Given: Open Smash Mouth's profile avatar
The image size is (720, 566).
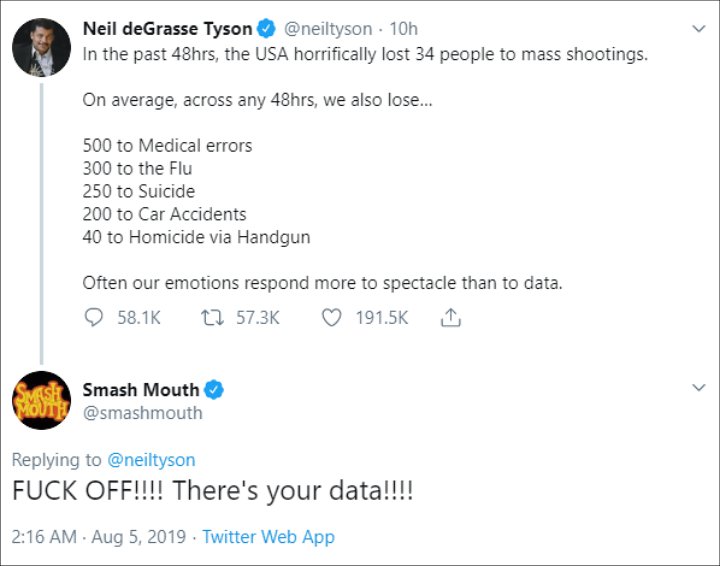Looking at the screenshot, I should click(41, 400).
